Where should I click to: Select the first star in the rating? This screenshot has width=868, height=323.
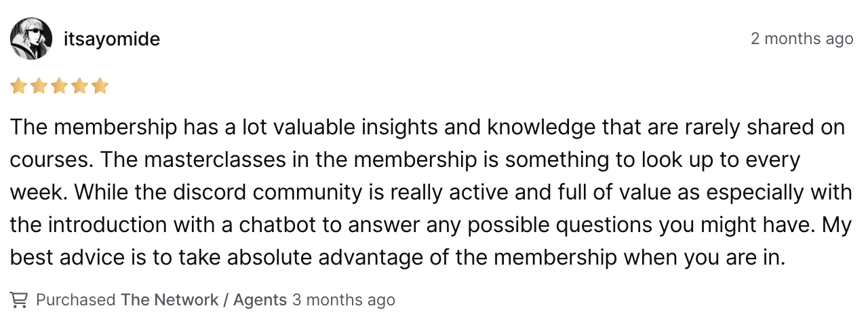[18, 86]
